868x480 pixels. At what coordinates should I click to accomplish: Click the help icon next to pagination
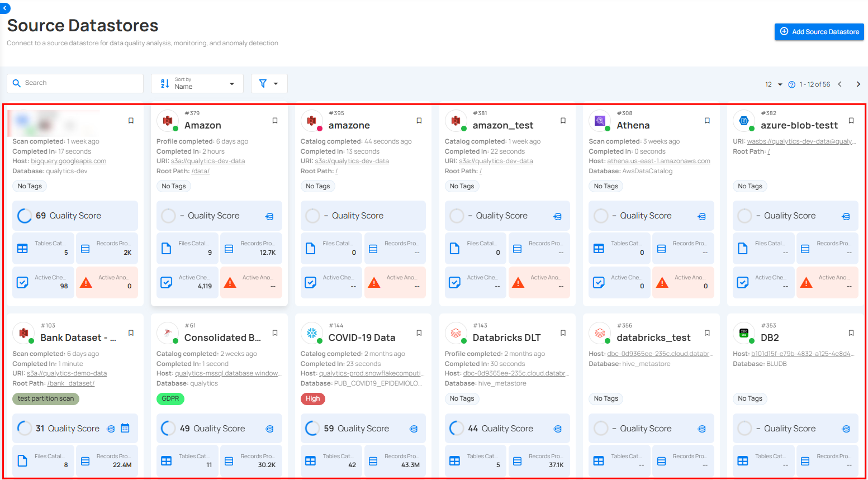click(791, 84)
